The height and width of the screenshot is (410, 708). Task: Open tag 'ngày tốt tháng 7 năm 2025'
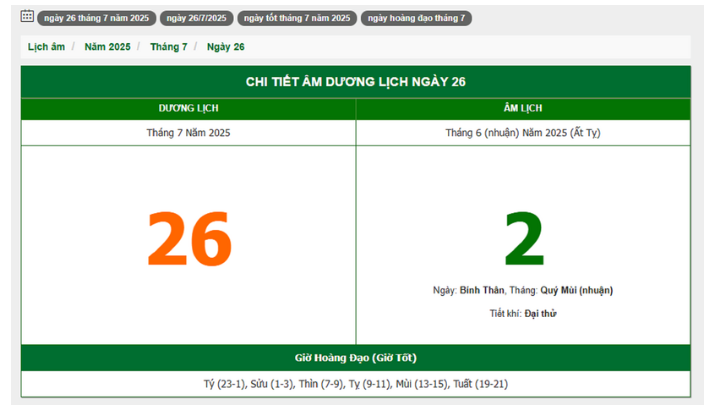click(297, 18)
